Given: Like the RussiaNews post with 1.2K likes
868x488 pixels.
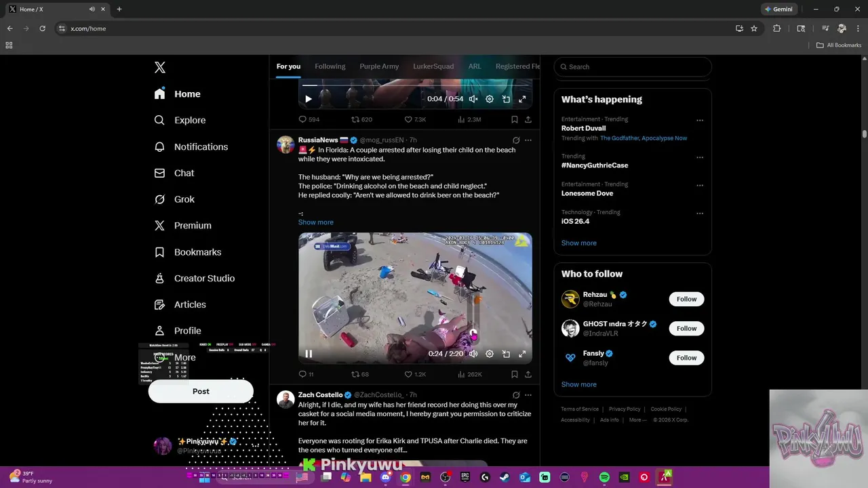Looking at the screenshot, I should (x=415, y=374).
